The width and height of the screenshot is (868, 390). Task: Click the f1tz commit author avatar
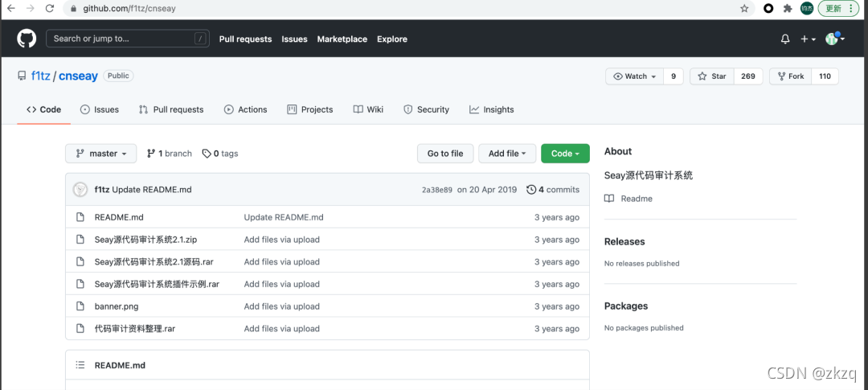tap(80, 190)
